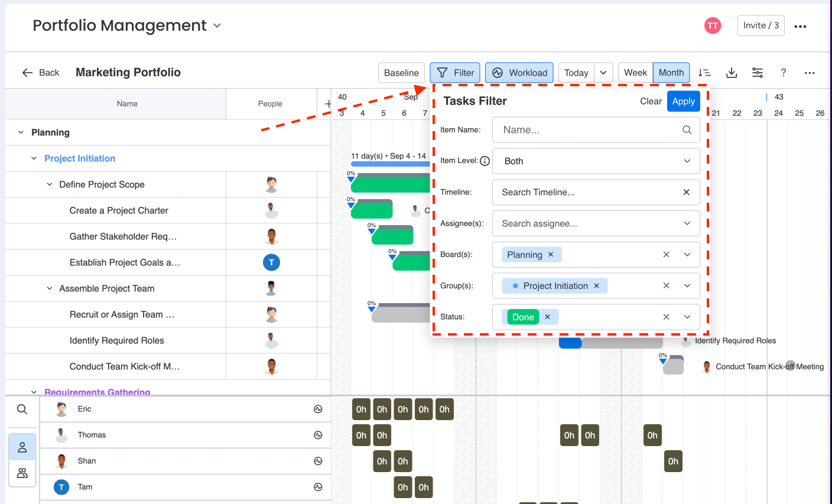Click the download export icon in toolbar
Image resolution: width=832 pixels, height=504 pixels.
pyautogui.click(x=732, y=73)
